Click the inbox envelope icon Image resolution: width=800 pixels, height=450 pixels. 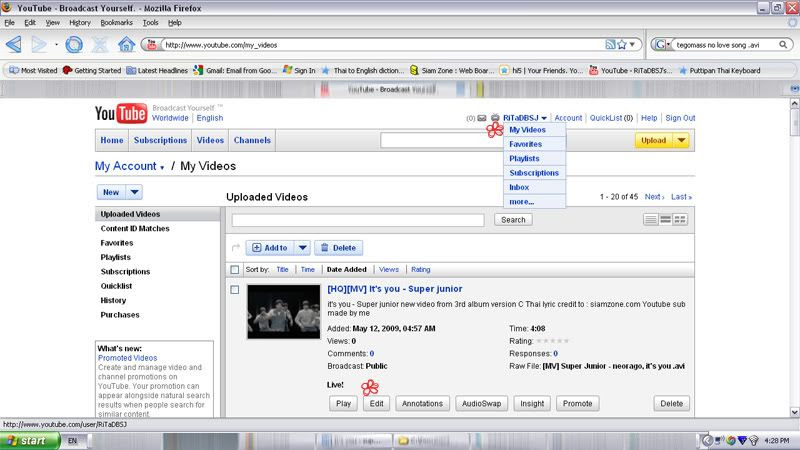click(482, 118)
